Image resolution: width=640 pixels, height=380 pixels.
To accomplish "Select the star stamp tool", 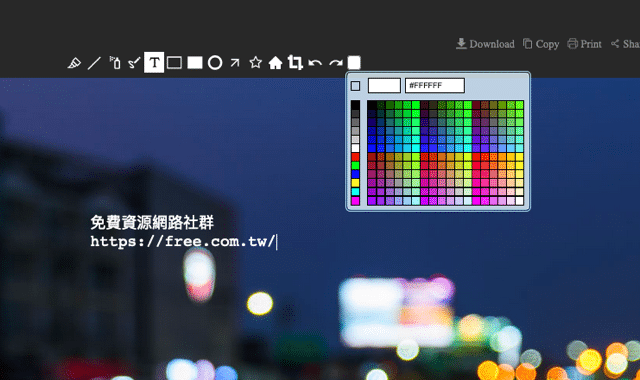I will [256, 63].
